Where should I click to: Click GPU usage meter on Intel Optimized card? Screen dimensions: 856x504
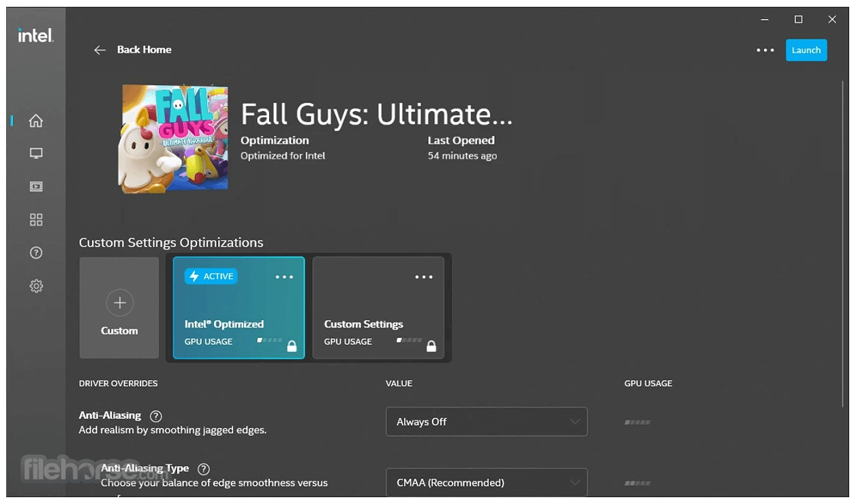click(x=269, y=340)
